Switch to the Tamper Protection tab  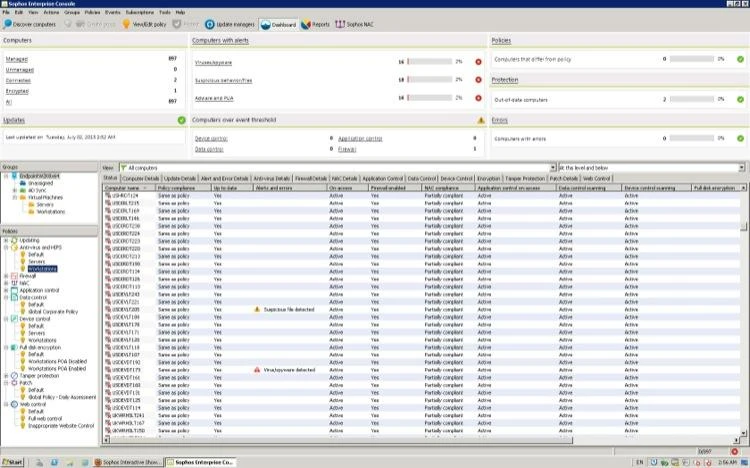coord(525,178)
